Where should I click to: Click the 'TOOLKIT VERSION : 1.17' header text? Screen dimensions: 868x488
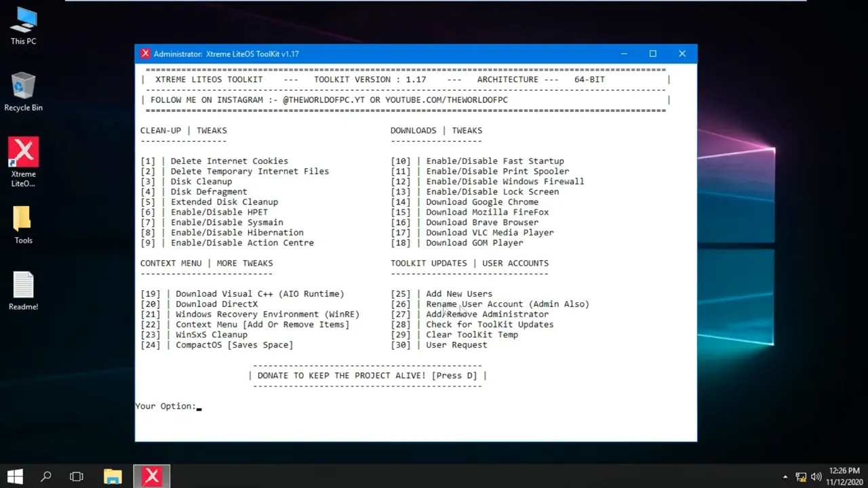[370, 79]
